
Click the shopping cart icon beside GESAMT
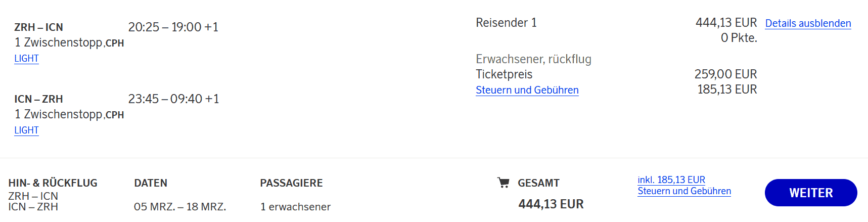coord(503,183)
